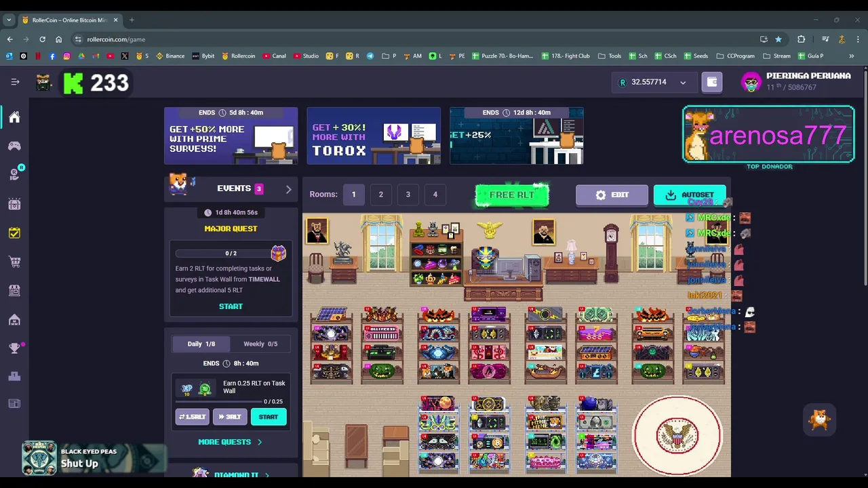Open the Bybit bookmark

pos(203,56)
